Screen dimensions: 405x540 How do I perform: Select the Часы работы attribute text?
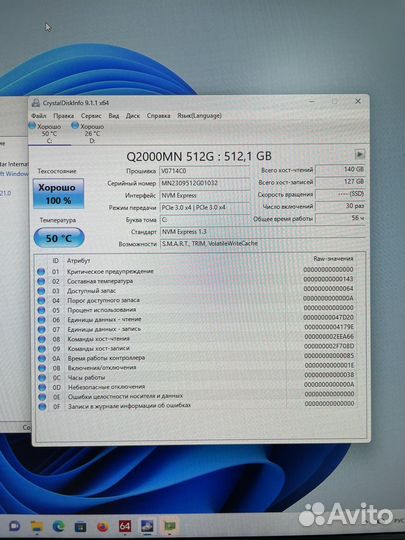coord(86,377)
